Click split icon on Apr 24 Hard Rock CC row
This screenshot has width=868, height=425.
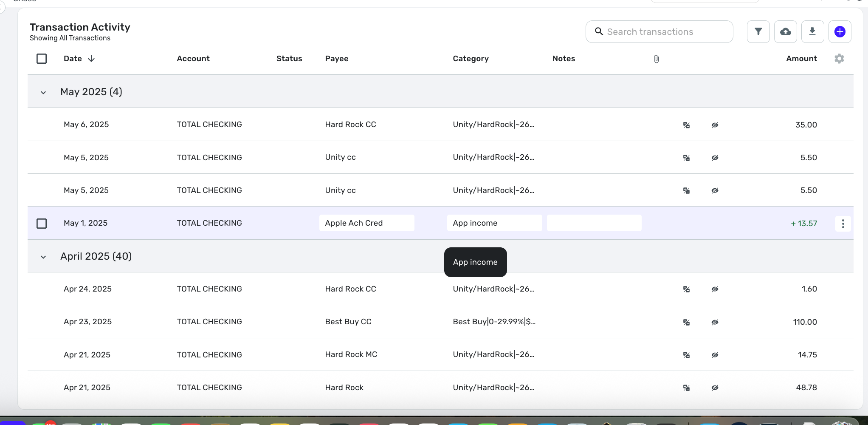686,289
